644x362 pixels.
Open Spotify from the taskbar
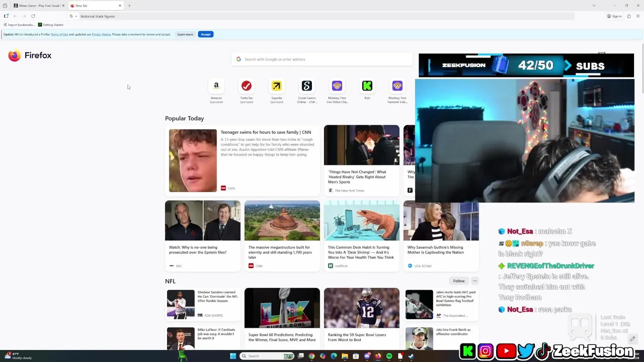[389, 356]
